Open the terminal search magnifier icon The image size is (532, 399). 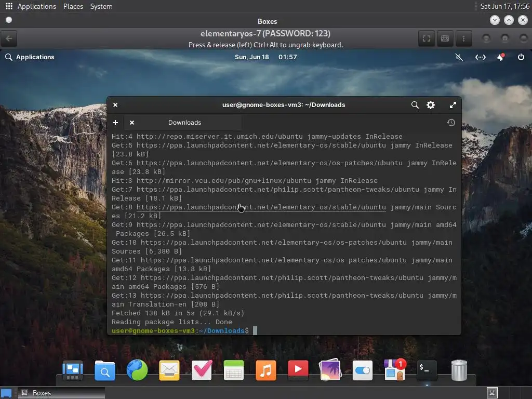tap(415, 105)
